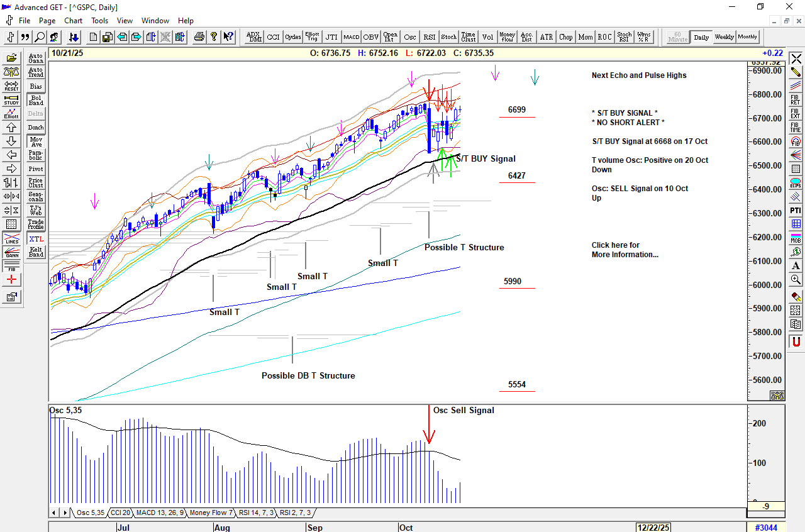
Task: Click the RESET button in left toolbar
Action: (11, 86)
